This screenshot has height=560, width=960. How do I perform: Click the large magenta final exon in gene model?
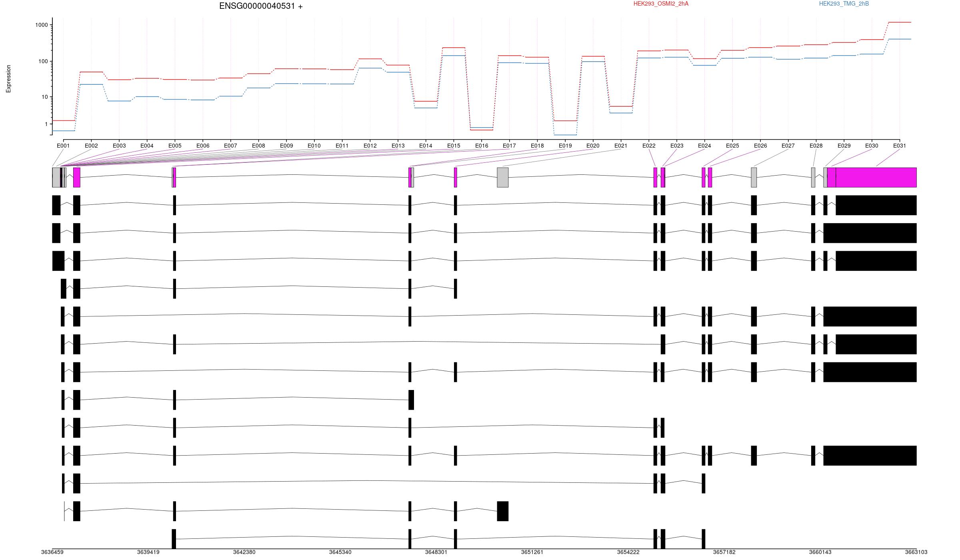(876, 177)
